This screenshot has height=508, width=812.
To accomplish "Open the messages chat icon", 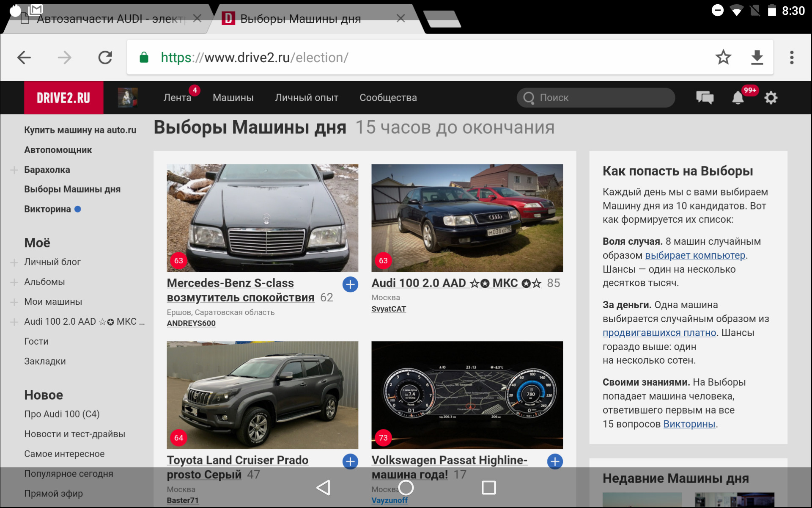I will [705, 98].
